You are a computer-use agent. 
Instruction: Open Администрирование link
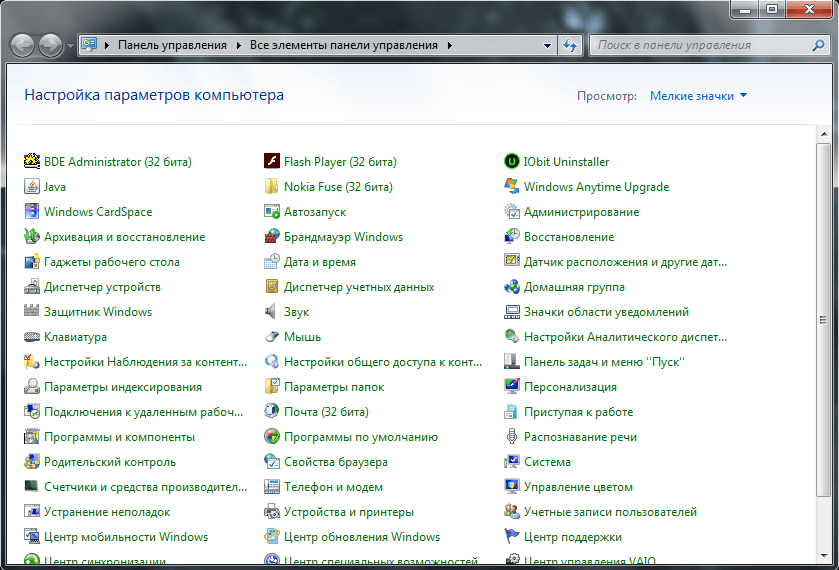point(581,211)
